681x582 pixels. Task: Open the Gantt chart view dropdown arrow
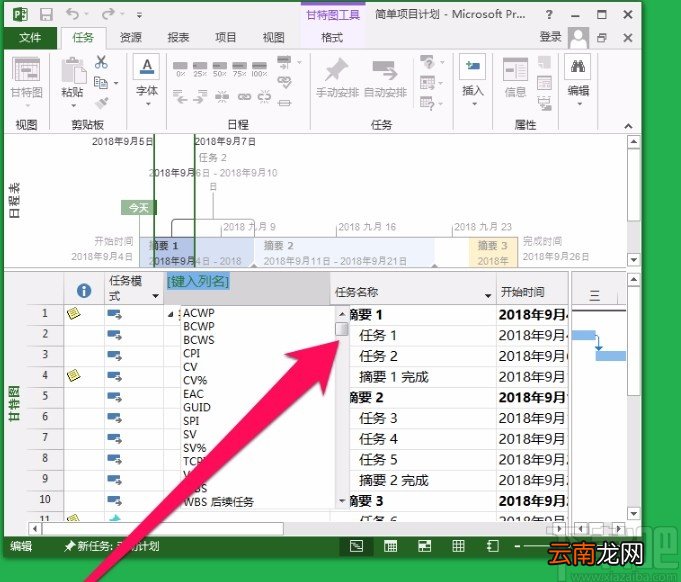[x=27, y=106]
